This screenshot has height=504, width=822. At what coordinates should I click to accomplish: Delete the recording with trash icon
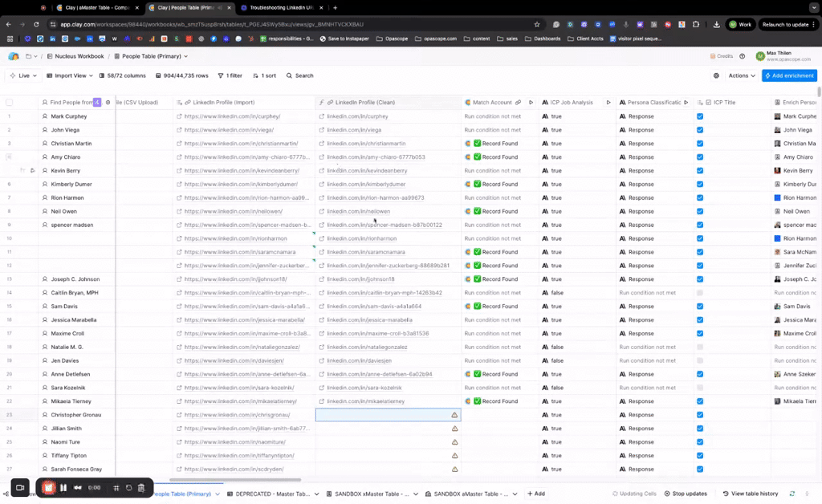pyautogui.click(x=141, y=487)
